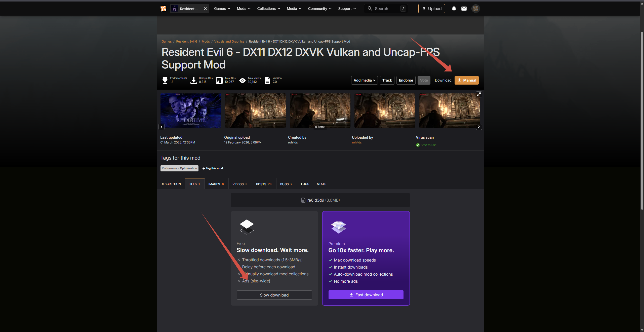Open Visuals and Graphics category
The height and width of the screenshot is (332, 644).
tap(229, 42)
